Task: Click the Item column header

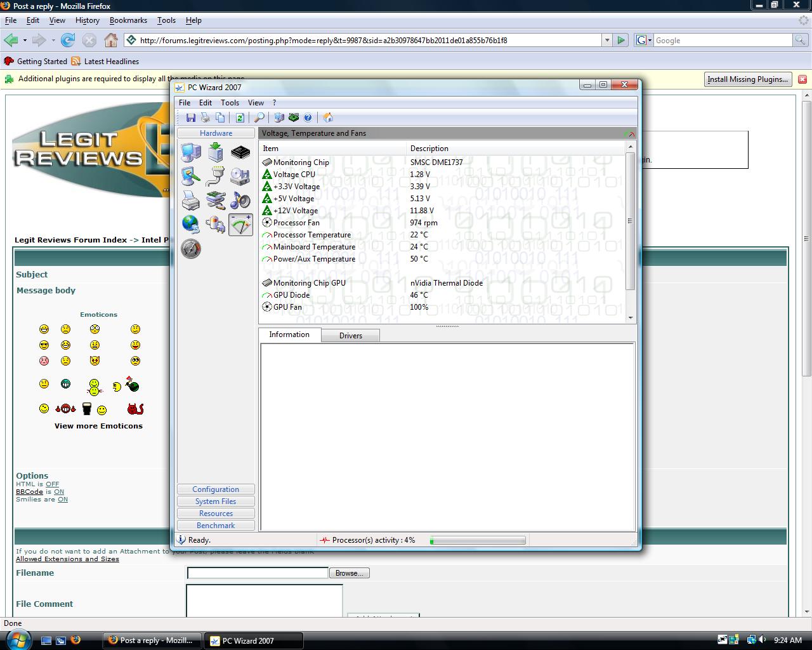Action: pos(333,149)
